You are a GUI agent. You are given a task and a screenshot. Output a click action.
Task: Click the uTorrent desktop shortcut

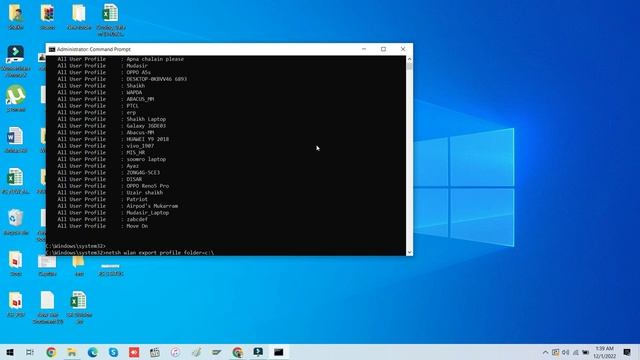16,99
